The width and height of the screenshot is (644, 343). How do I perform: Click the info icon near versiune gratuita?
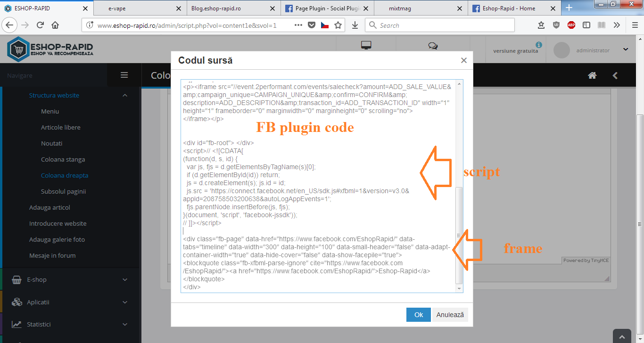click(x=539, y=45)
